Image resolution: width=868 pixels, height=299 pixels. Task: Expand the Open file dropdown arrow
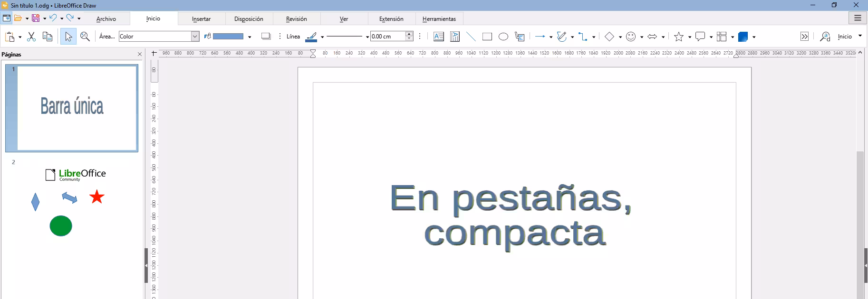tap(27, 19)
